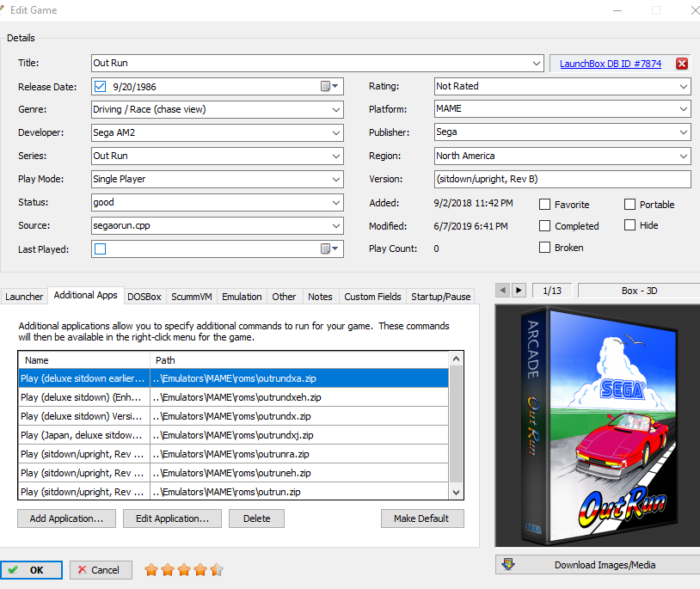Viewport: 700px width, 589px height.
Task: Click the Edit Application button
Action: click(172, 518)
